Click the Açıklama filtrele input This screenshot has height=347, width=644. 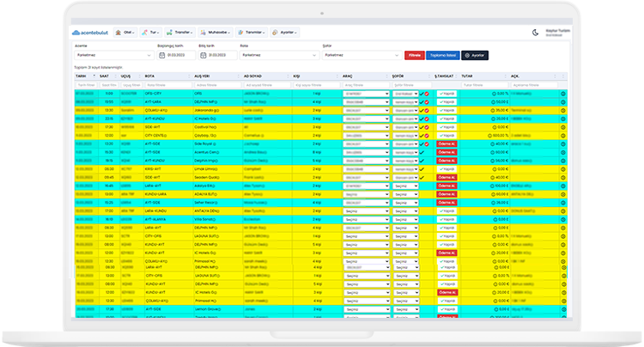(534, 85)
